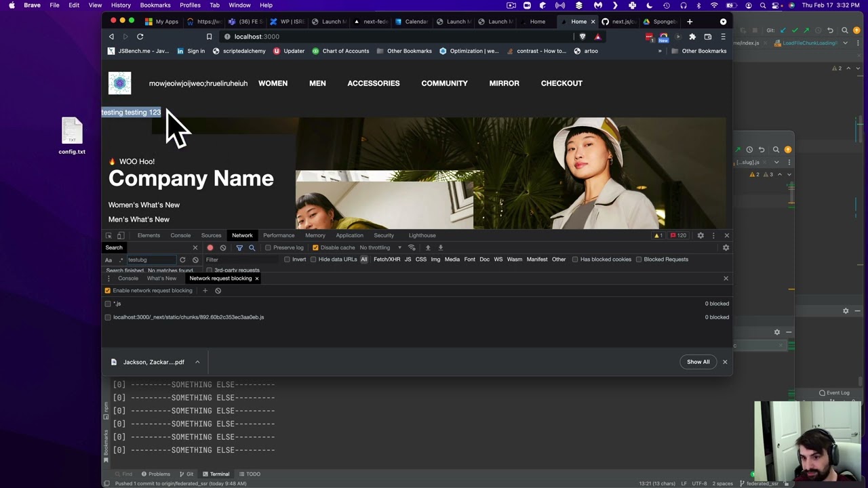The width and height of the screenshot is (868, 488).
Task: Click the site logo image
Action: pyautogui.click(x=120, y=83)
